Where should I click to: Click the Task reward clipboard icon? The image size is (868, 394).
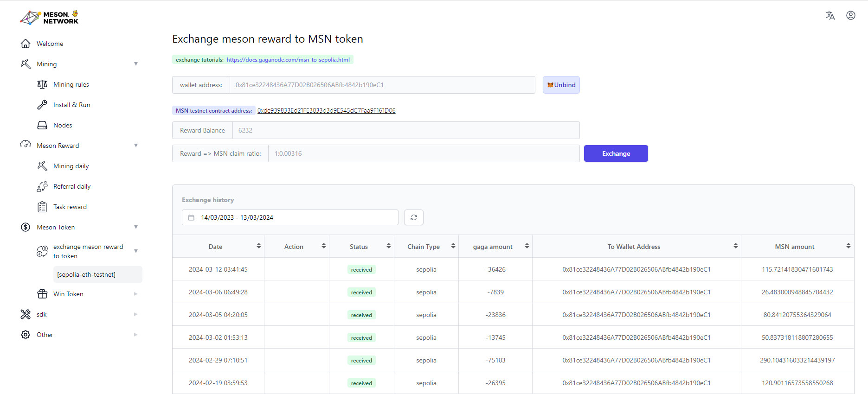click(42, 207)
